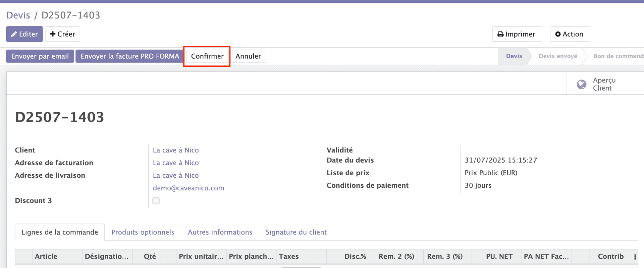The height and width of the screenshot is (268, 644).
Task: Send quotation via Envoyer par email
Action: click(40, 56)
